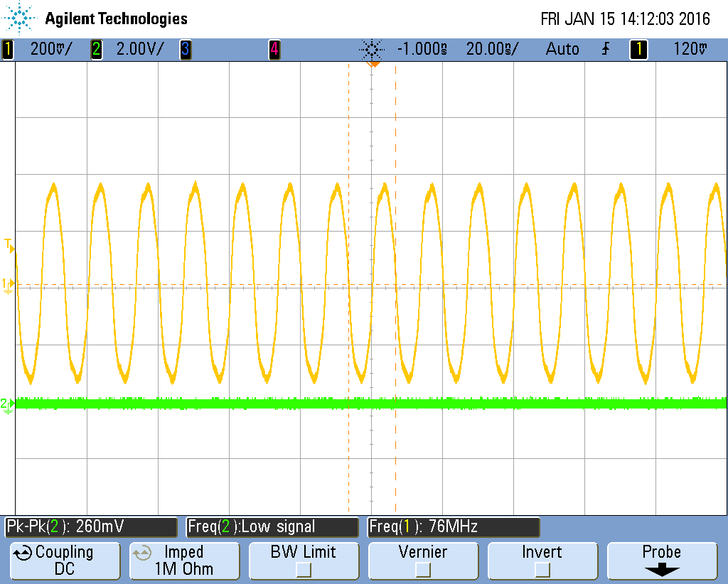
Task: Click the Imped softkey rotary icon
Action: coord(142,553)
